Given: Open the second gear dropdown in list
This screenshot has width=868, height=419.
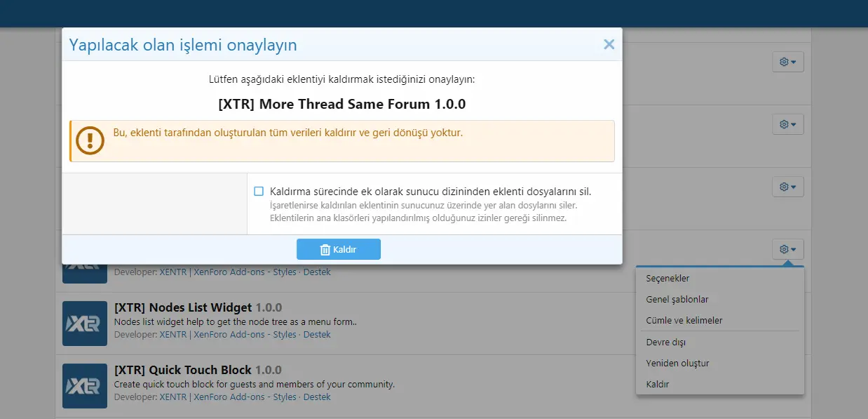Looking at the screenshot, I should [x=787, y=124].
